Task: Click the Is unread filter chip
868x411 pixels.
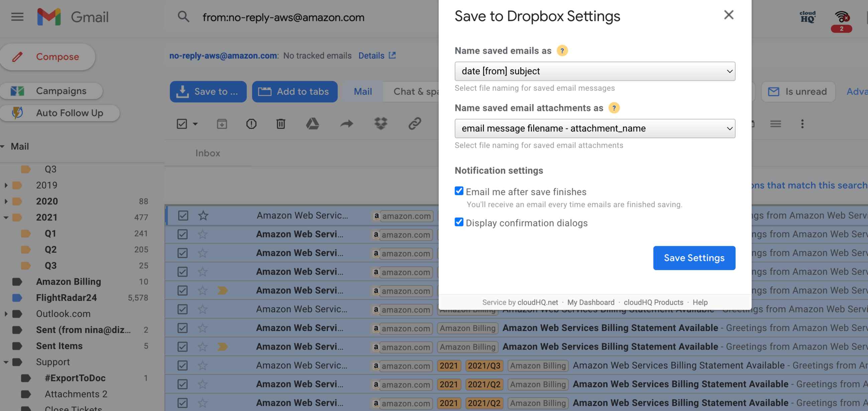Action: tap(798, 91)
